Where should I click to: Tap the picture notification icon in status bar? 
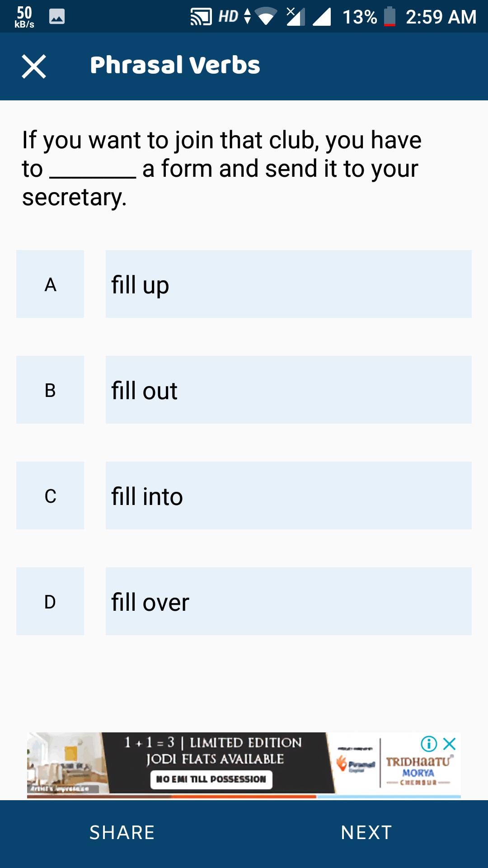[56, 17]
